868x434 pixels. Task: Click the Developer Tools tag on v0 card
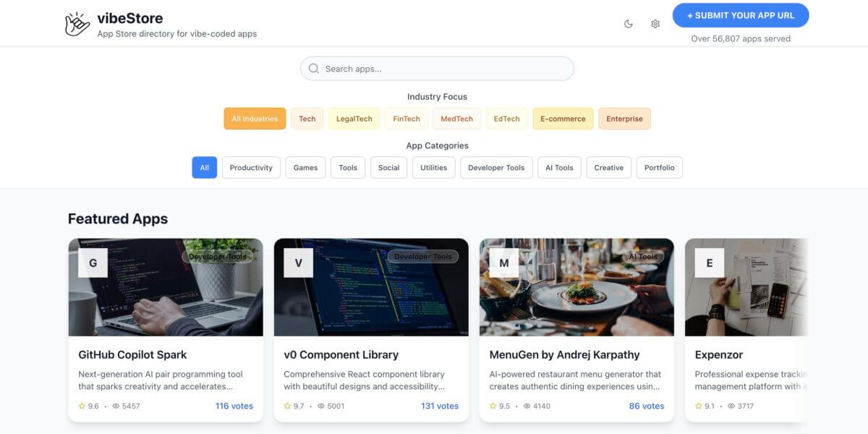tap(422, 256)
